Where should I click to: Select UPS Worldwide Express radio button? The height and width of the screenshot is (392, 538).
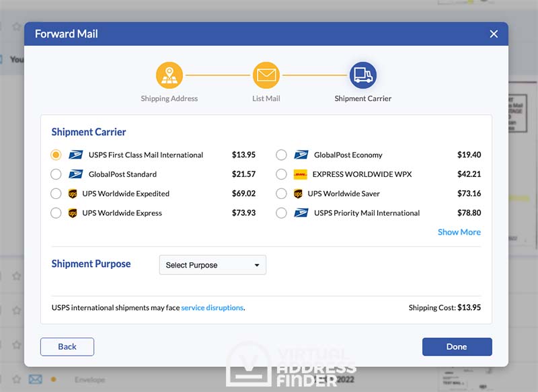coord(56,213)
